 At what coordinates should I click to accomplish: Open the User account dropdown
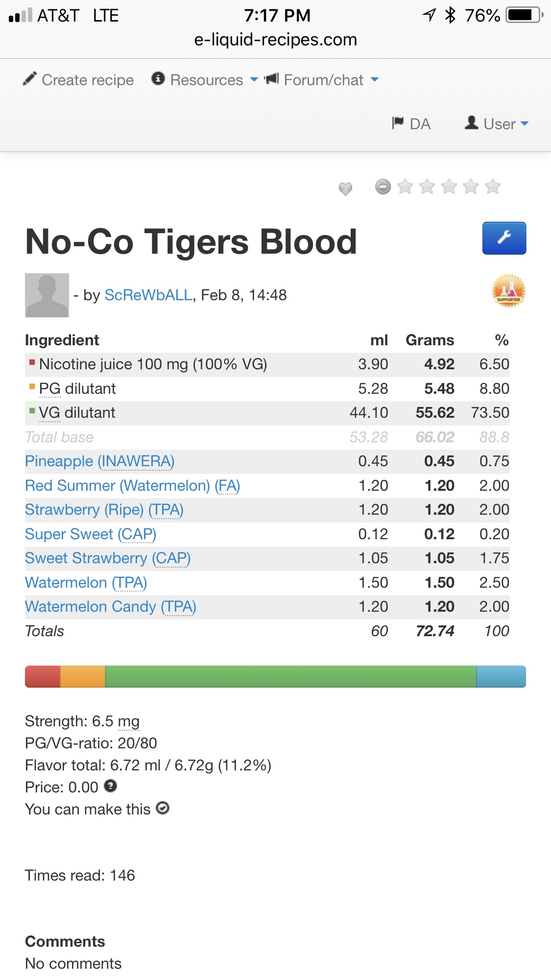497,124
